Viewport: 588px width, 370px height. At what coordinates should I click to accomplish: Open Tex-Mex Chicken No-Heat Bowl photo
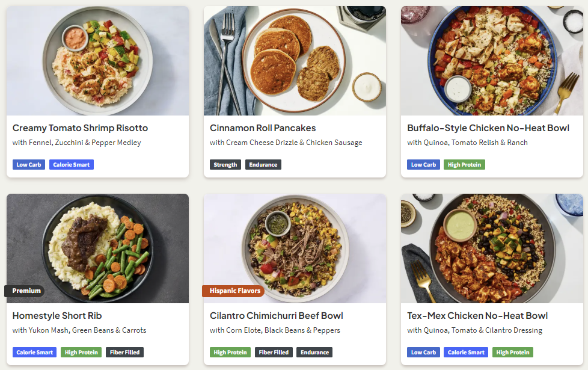[x=492, y=248]
